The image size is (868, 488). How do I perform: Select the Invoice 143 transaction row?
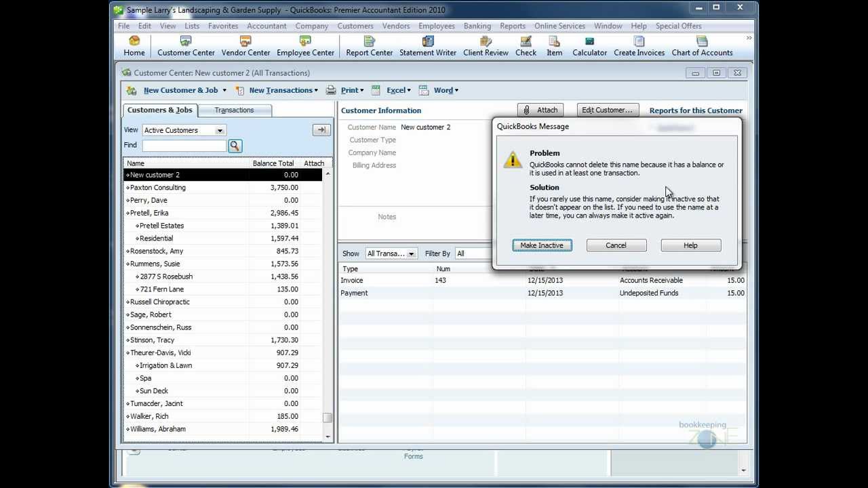pos(542,281)
